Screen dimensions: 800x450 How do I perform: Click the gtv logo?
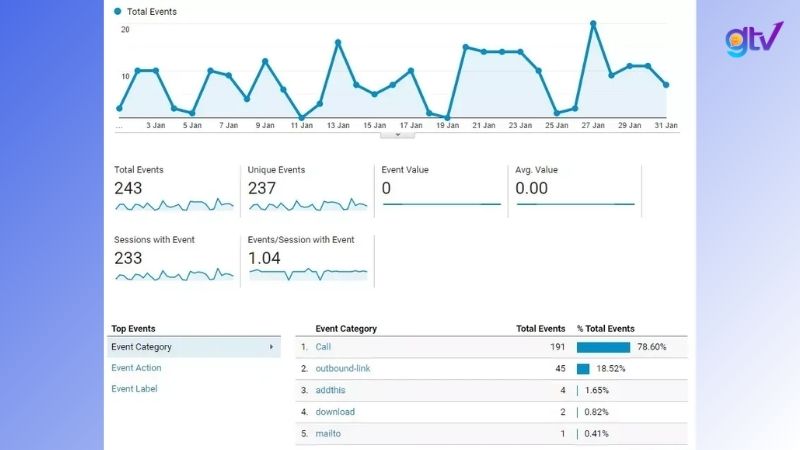pos(754,39)
